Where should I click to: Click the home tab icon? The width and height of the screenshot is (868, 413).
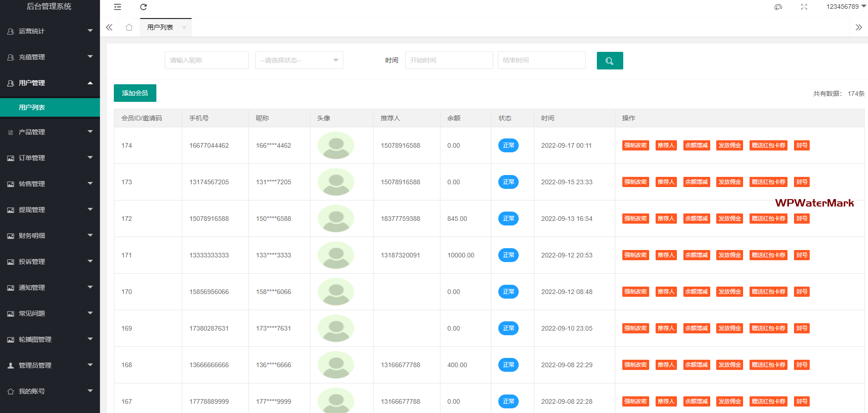(x=129, y=27)
